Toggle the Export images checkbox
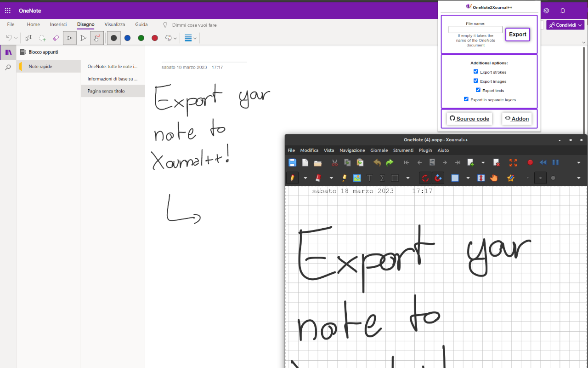The width and height of the screenshot is (588, 368). pos(476,80)
